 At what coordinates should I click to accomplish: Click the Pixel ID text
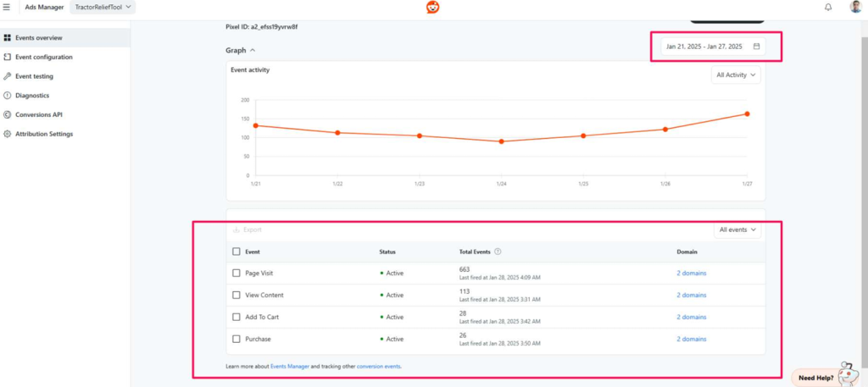263,26
